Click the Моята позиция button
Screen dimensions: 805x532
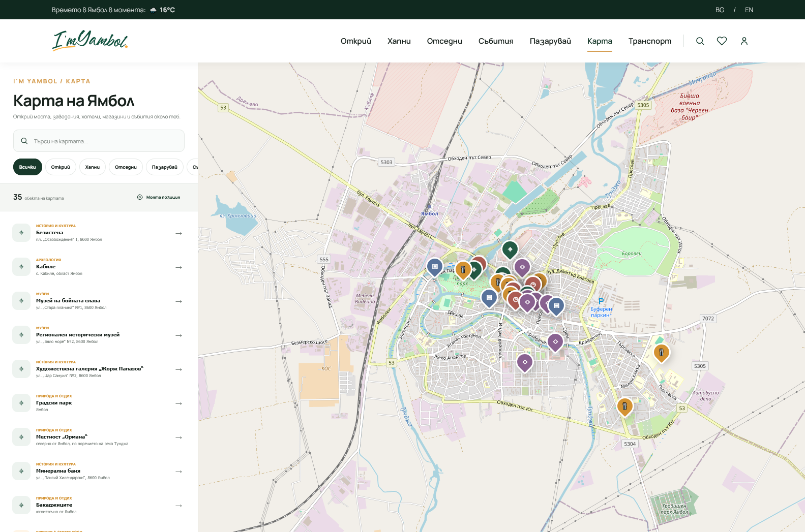pyautogui.click(x=159, y=197)
